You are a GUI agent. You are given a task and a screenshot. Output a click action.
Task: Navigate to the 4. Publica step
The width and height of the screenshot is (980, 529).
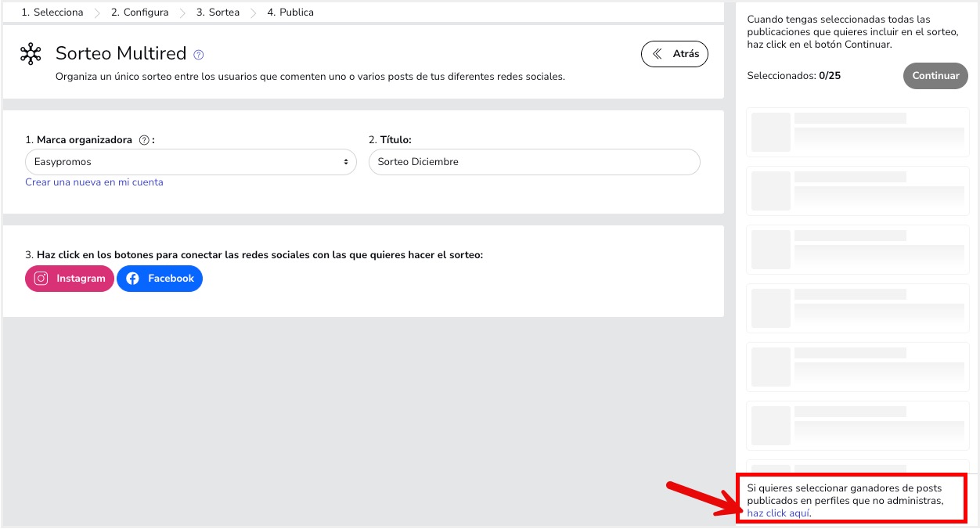coord(290,12)
